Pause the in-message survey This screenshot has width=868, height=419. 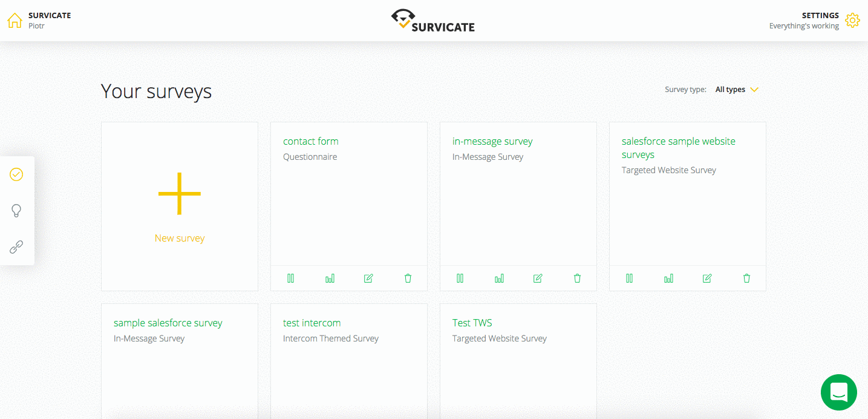click(460, 279)
